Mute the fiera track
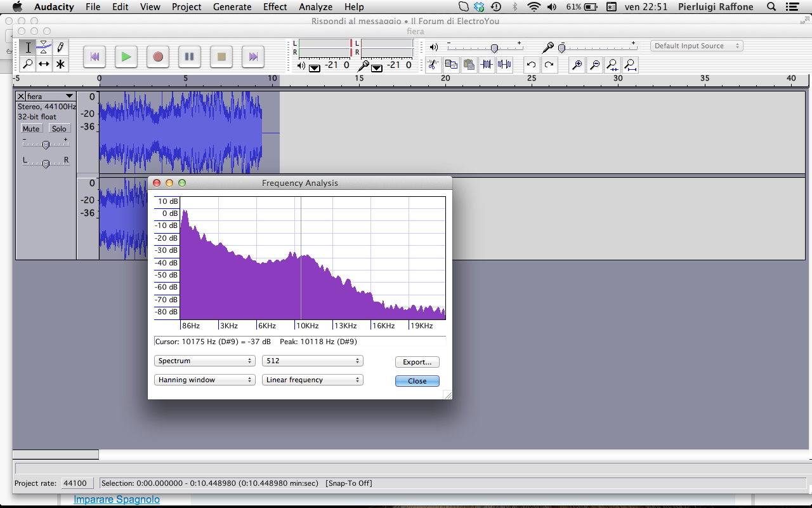The width and height of the screenshot is (812, 508). tap(31, 129)
